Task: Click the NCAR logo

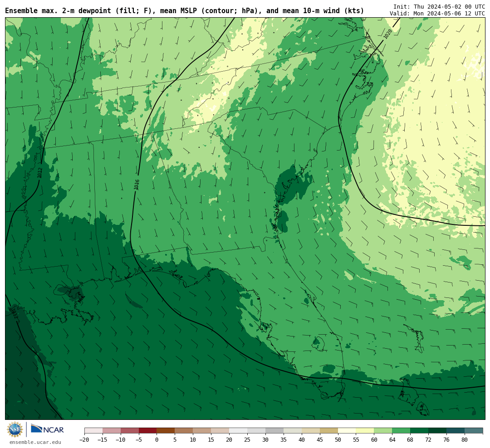Action: pos(47,429)
